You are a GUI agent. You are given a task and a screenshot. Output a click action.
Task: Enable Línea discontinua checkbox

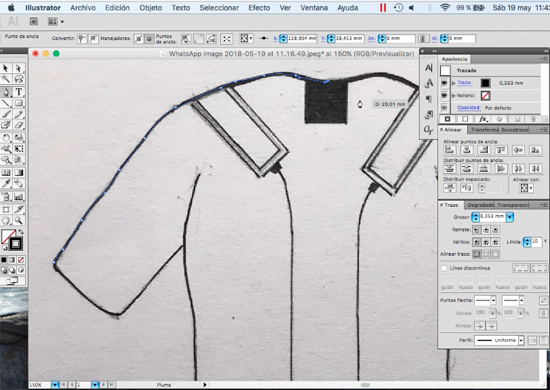point(444,268)
